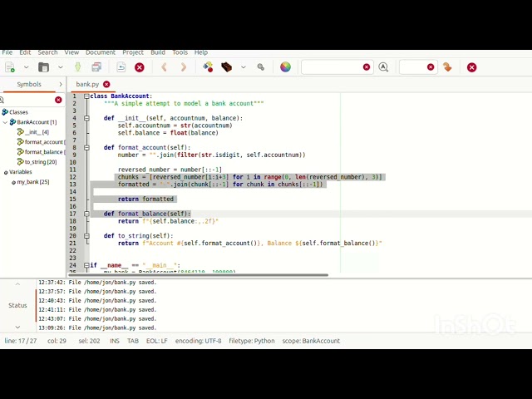
Task: Open the Search menu
Action: (x=47, y=52)
